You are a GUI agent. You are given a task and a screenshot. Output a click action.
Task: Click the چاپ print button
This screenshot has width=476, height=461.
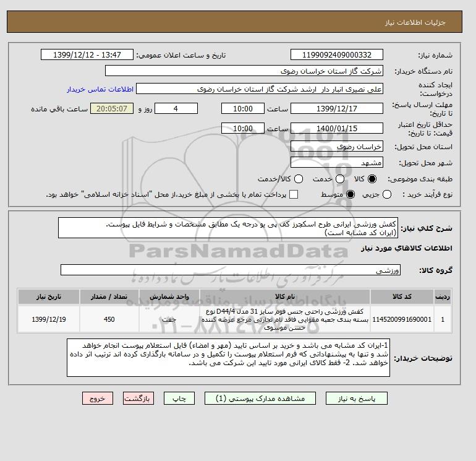179,399
